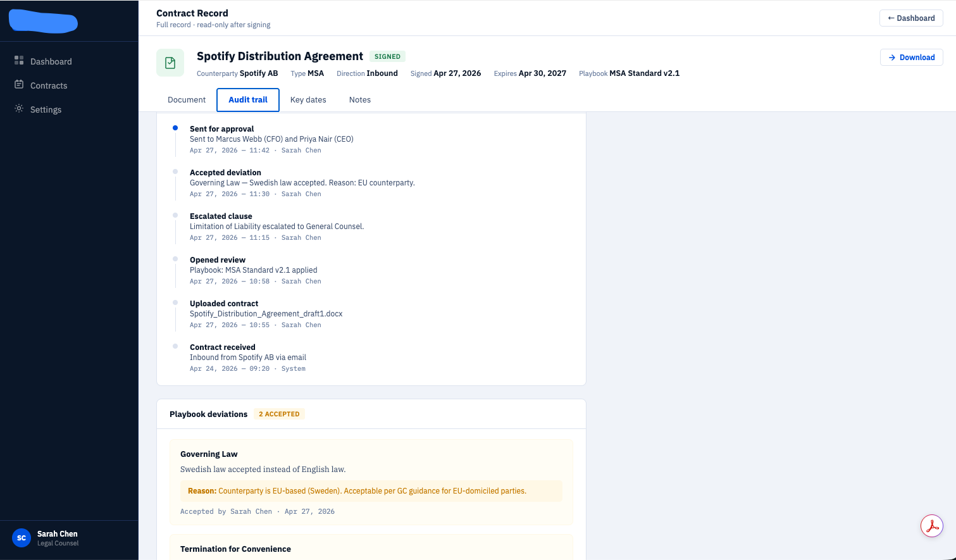Click the SC user avatar
956x560 pixels.
pos(22,538)
